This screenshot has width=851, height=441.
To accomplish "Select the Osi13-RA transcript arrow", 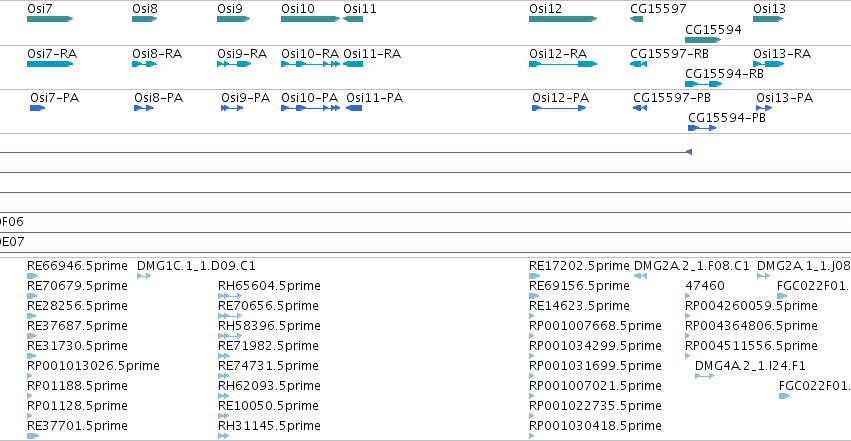I will click(x=769, y=64).
